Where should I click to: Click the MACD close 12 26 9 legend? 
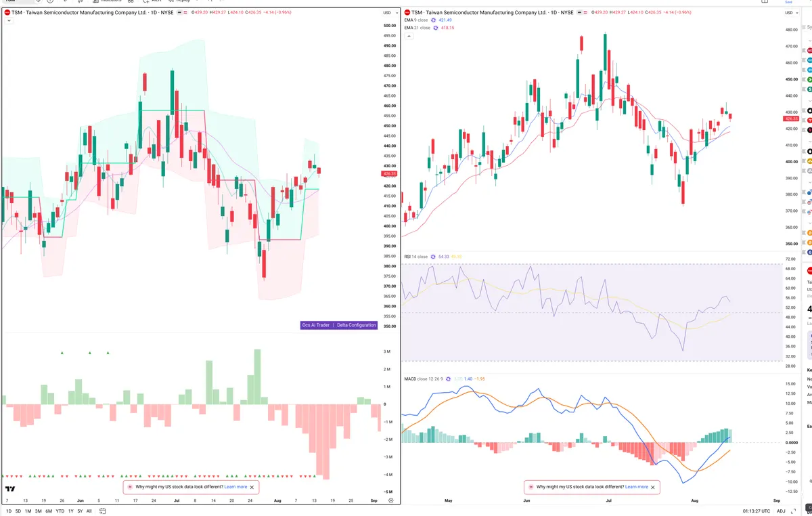424,379
